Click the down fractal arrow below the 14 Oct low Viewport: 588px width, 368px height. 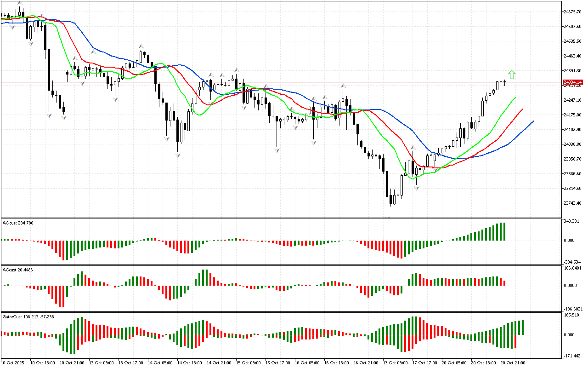178,156
